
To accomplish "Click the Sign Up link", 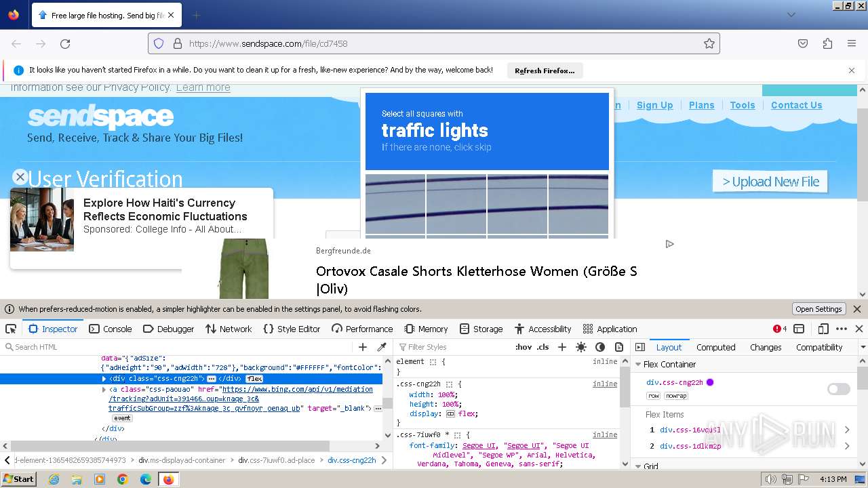I will click(654, 105).
